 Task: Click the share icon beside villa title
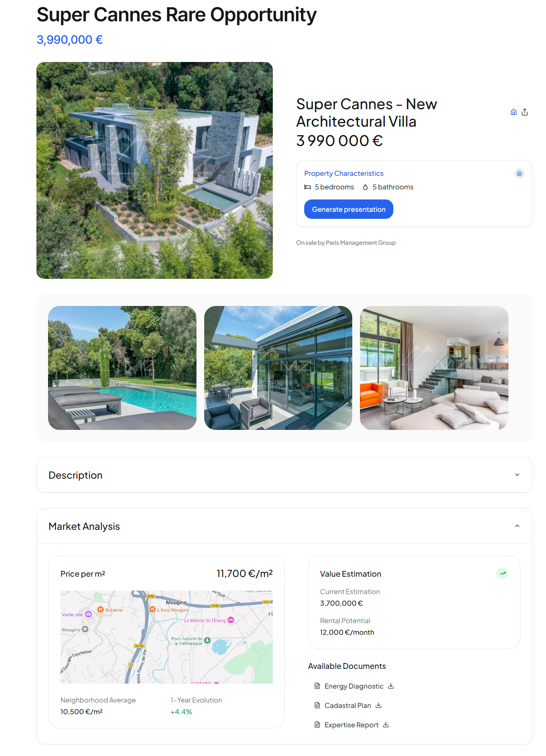(x=525, y=112)
